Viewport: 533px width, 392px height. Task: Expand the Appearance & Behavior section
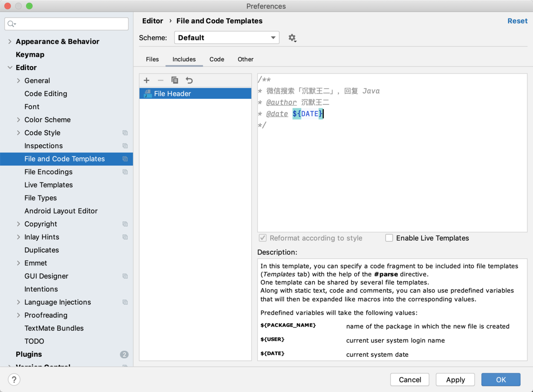10,42
